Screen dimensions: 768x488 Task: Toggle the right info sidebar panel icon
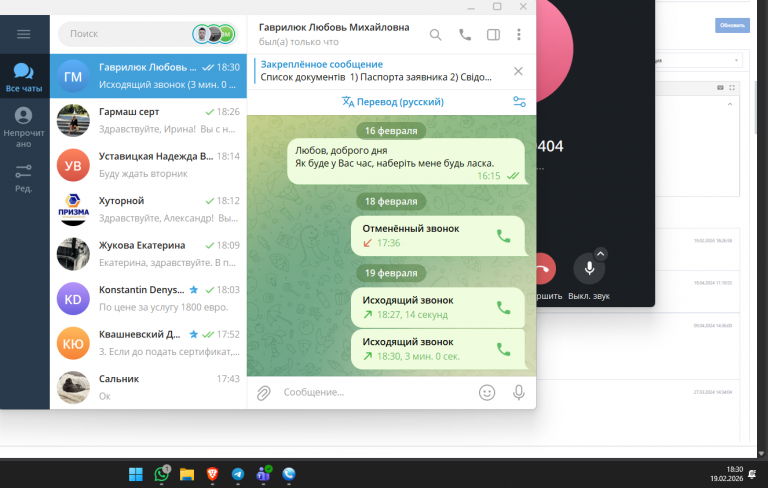point(493,35)
